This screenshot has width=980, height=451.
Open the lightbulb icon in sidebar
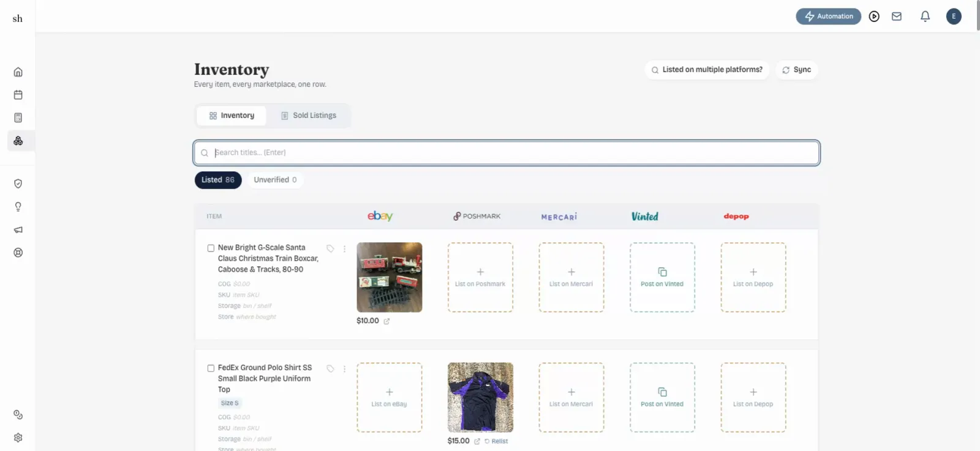click(x=18, y=207)
